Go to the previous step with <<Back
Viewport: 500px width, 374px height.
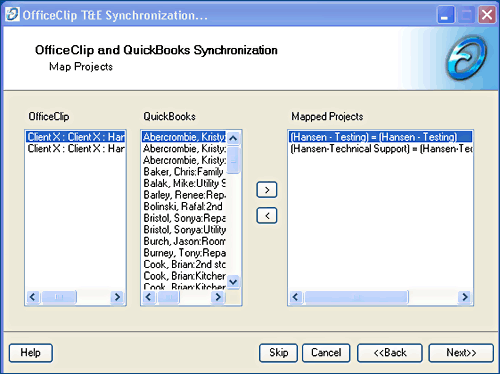[390, 353]
